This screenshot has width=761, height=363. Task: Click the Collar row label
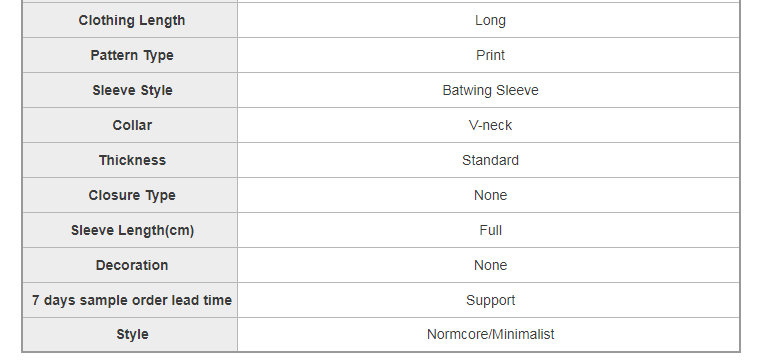tap(132, 125)
